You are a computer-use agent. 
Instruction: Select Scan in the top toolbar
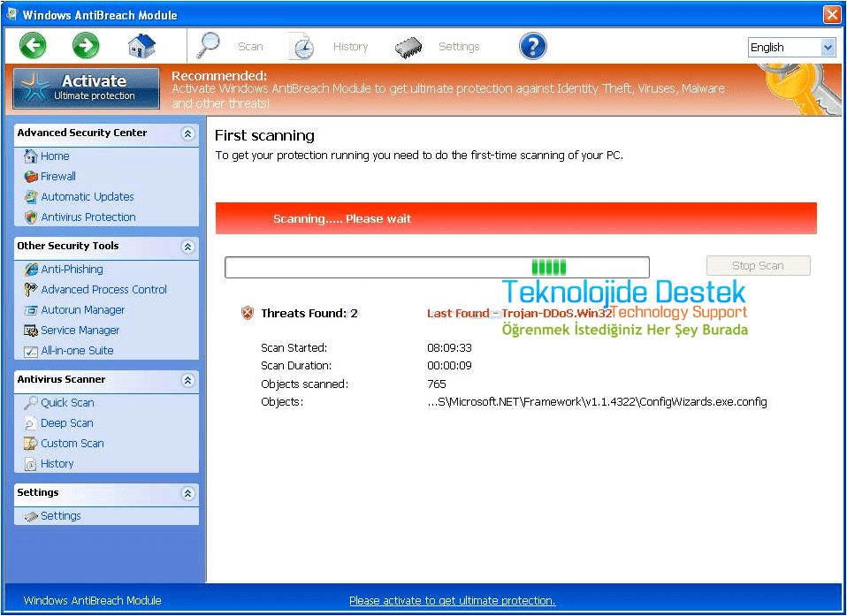250,47
